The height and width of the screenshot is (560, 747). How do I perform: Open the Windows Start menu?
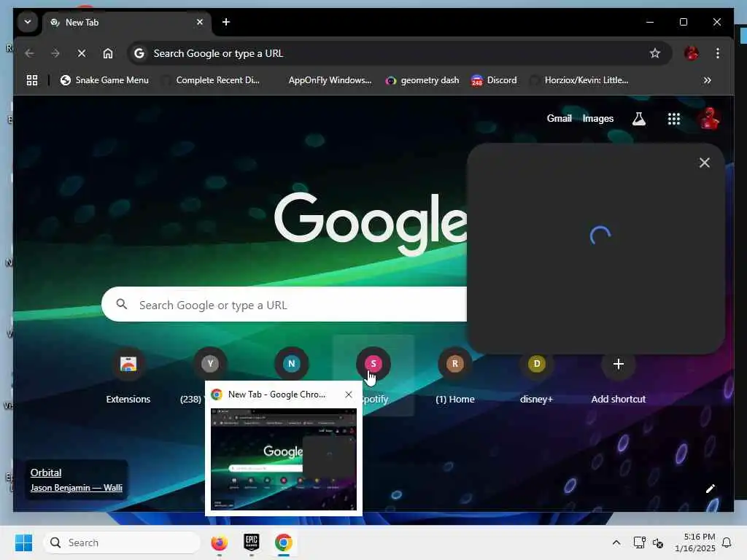click(23, 542)
